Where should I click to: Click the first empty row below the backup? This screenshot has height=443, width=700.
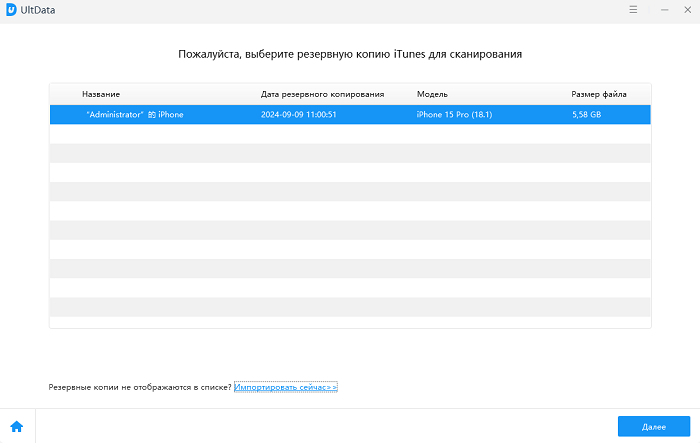[x=350, y=134]
